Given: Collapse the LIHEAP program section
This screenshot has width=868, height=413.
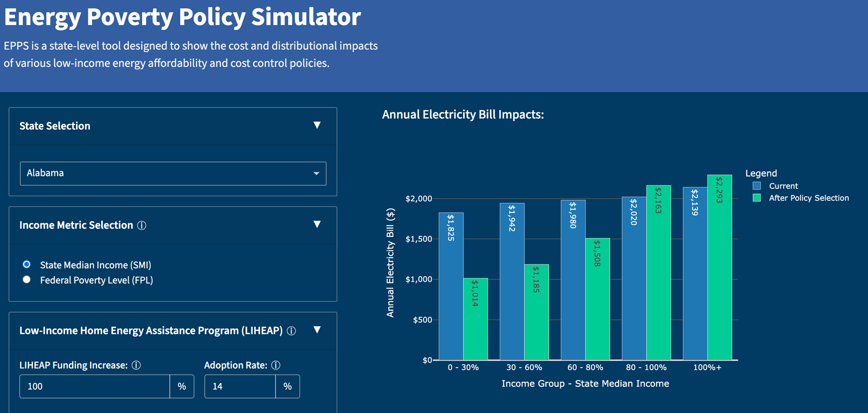Looking at the screenshot, I should (x=317, y=330).
